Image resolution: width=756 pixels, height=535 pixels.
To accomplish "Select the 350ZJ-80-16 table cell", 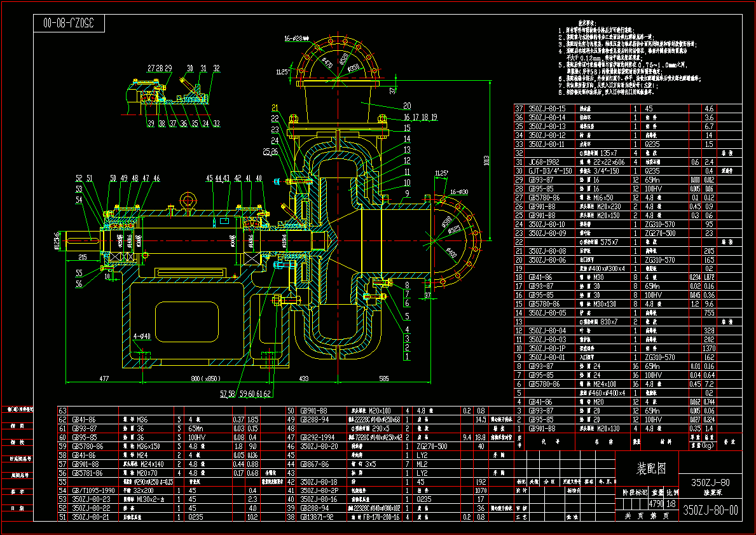I will point(319,499).
